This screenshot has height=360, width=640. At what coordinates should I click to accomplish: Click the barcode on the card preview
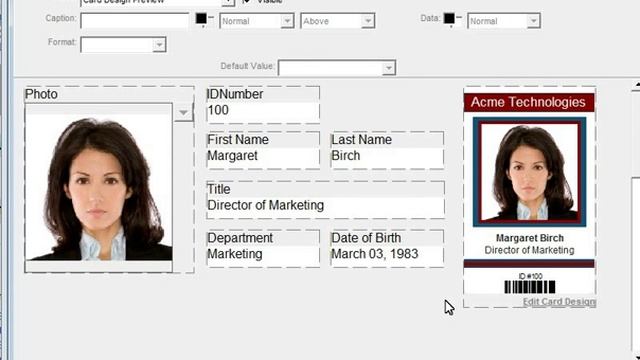pyautogui.click(x=529, y=287)
